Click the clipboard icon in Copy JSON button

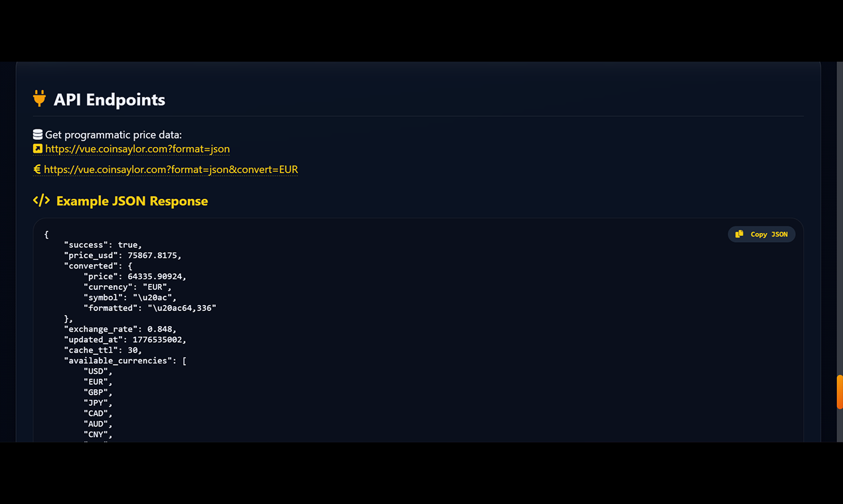click(x=739, y=234)
